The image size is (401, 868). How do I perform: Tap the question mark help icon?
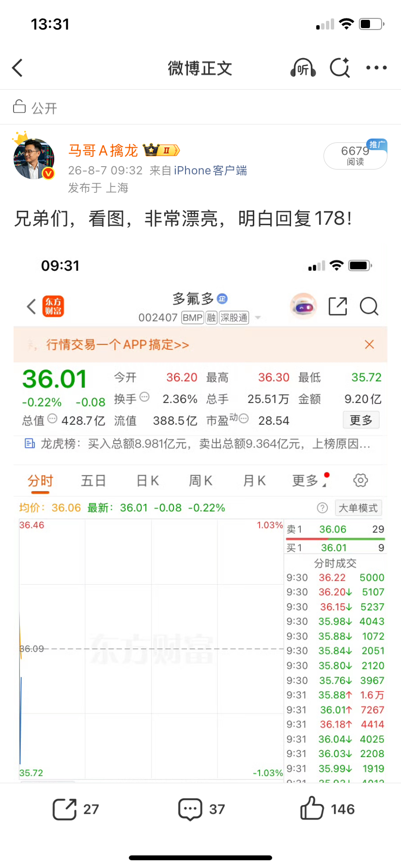click(x=322, y=508)
